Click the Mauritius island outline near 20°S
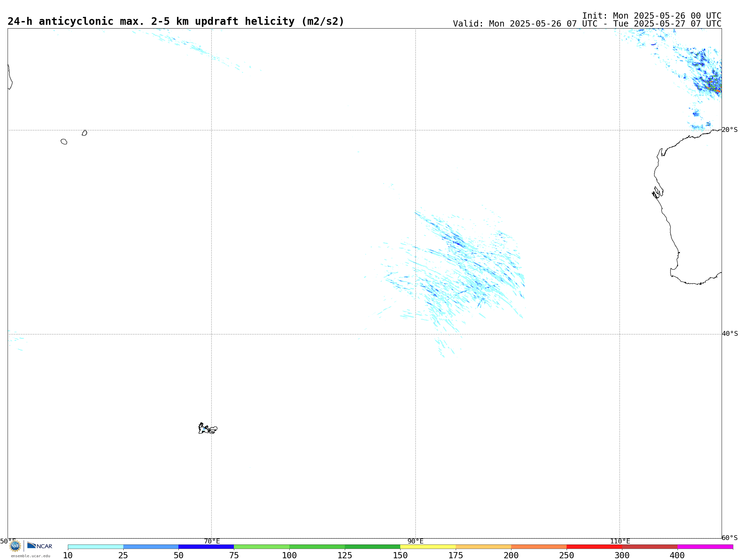Viewport: 744px width, 560px height. pyautogui.click(x=85, y=133)
